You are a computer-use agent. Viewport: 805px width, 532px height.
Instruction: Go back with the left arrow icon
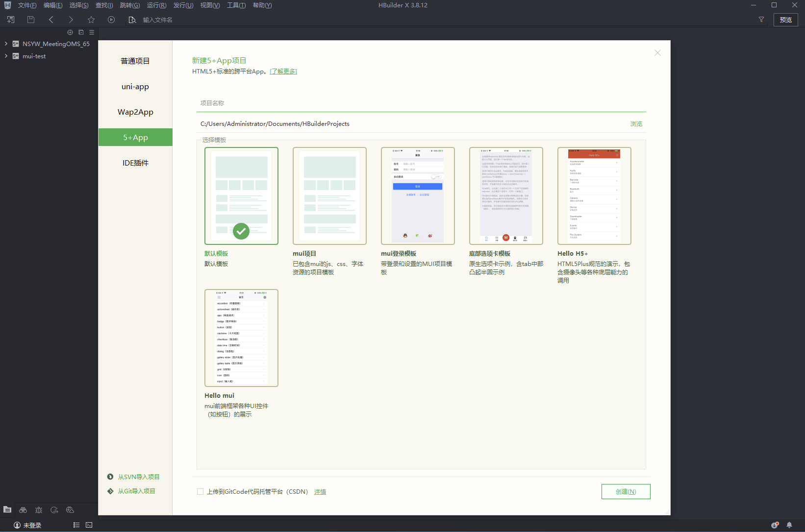pos(51,20)
